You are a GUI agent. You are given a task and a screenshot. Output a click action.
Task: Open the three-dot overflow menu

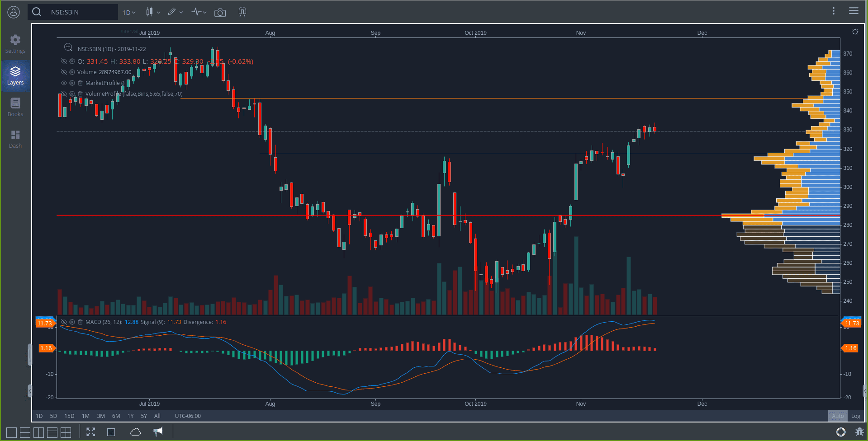834,11
